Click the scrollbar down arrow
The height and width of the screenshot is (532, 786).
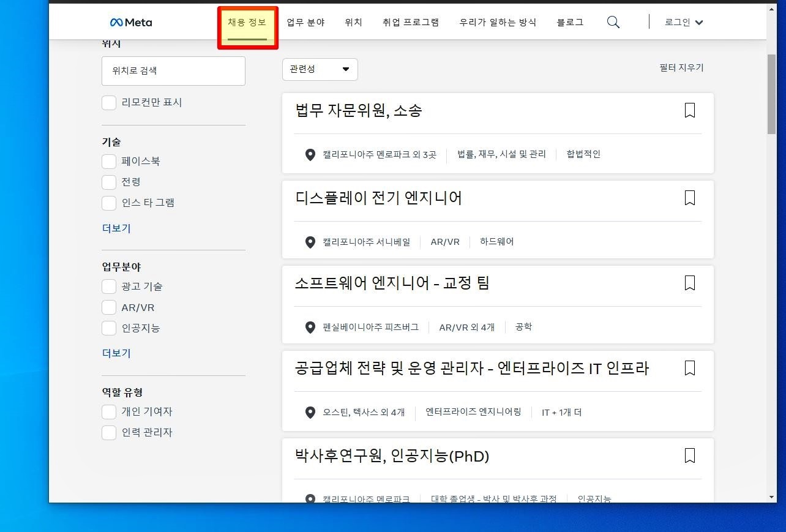(771, 497)
